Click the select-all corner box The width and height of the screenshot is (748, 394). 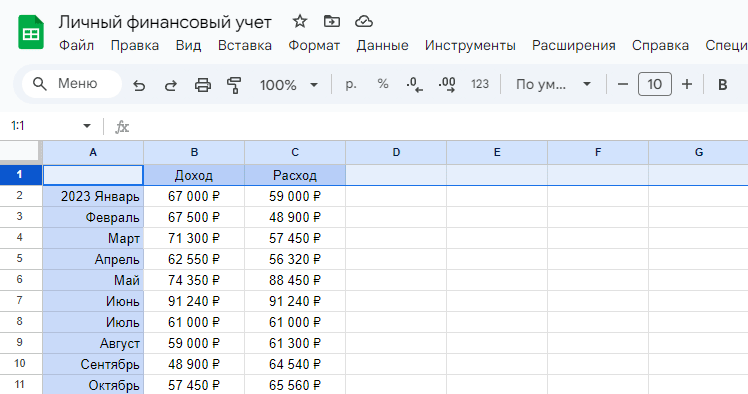pos(21,152)
